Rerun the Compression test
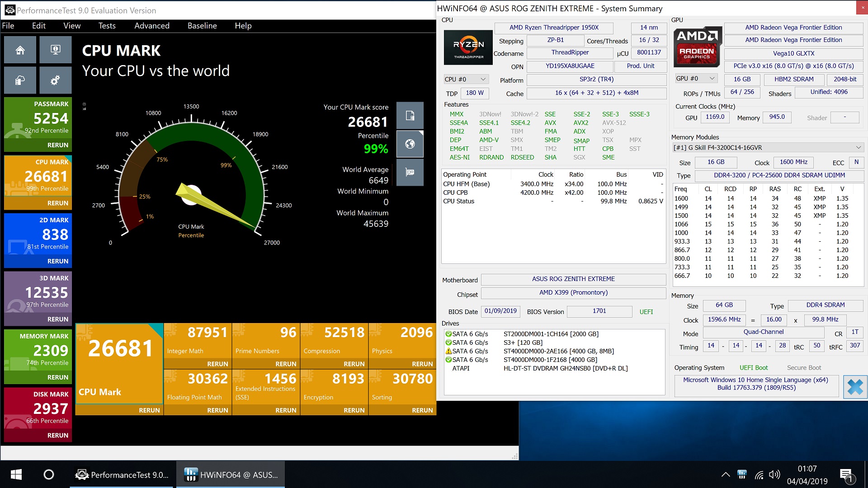Screen dimensions: 868x488 (x=354, y=364)
